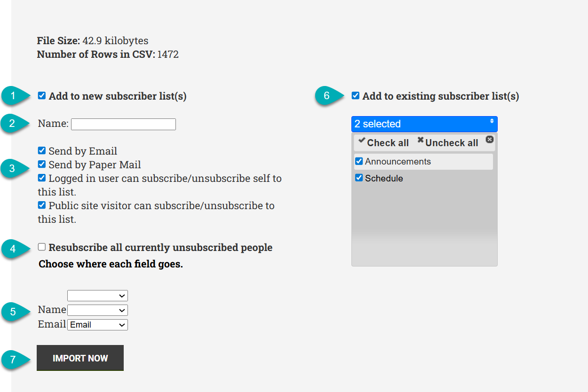Uncheck the Schedule list

point(359,178)
